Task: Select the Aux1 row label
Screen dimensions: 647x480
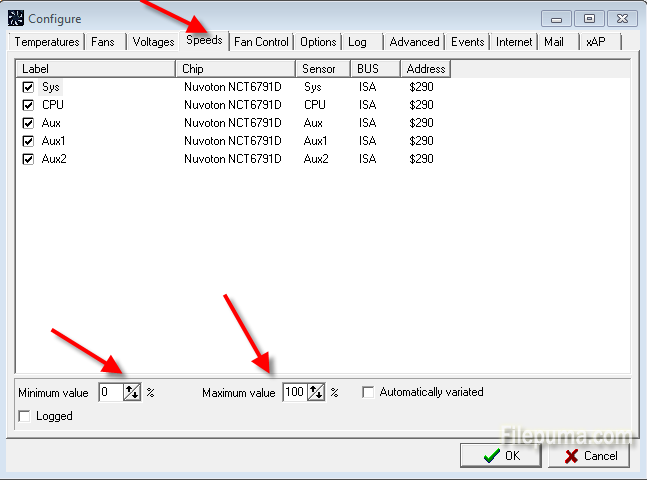Action: pos(54,141)
